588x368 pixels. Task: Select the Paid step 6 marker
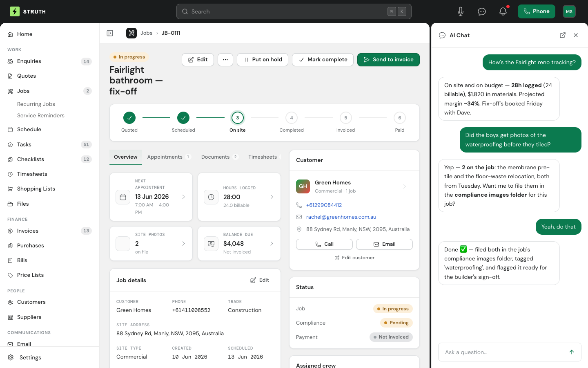(400, 118)
